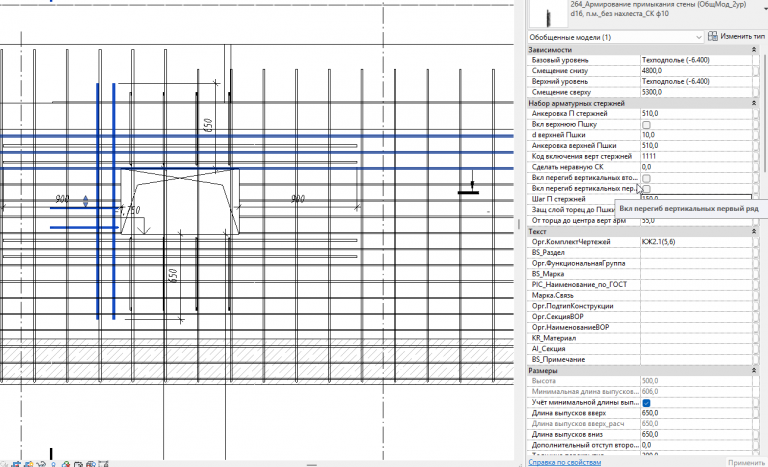
Task: Click associate button for 'Анкеровка П стержней' row
Action: [x=756, y=114]
